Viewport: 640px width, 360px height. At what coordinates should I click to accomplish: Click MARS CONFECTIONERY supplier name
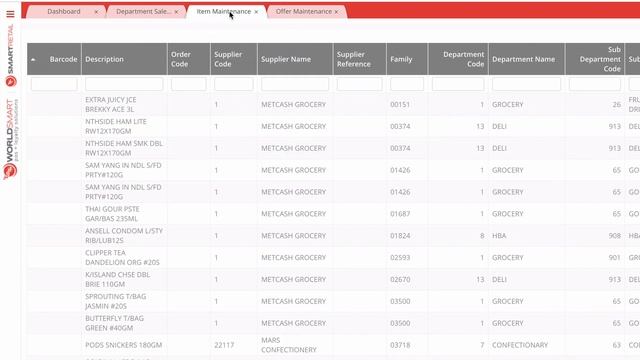click(289, 345)
